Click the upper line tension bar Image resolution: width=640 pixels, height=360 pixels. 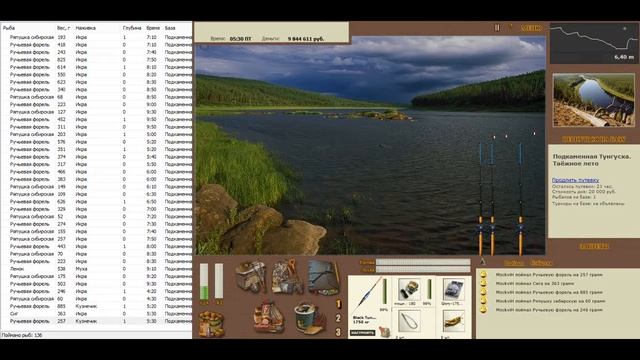[x=423, y=262]
